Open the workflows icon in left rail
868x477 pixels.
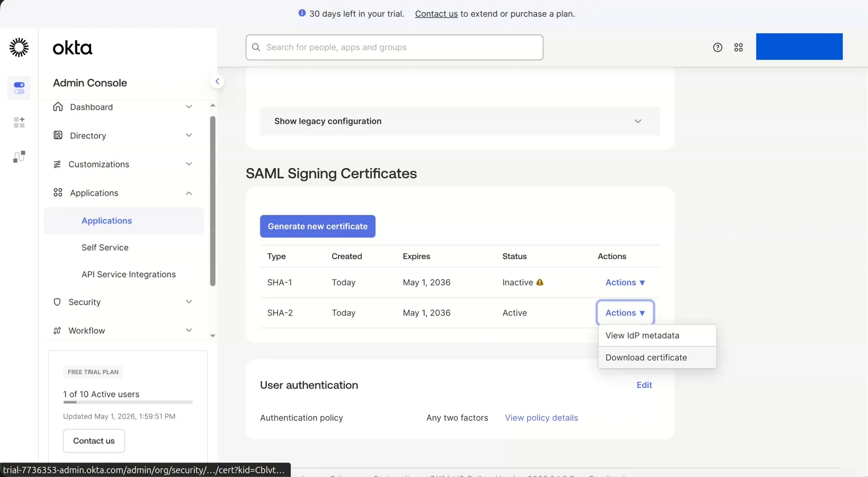19,157
